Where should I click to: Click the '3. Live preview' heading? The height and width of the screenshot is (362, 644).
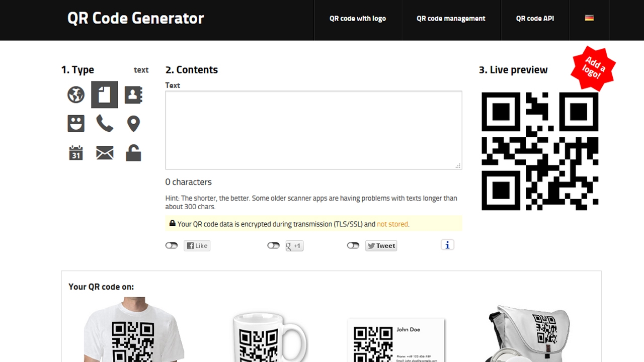point(513,70)
